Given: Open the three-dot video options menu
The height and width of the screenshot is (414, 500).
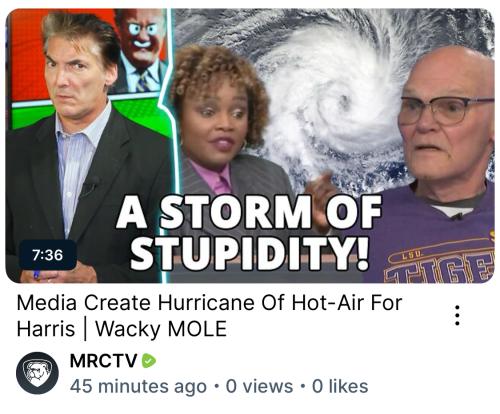Looking at the screenshot, I should click(458, 315).
